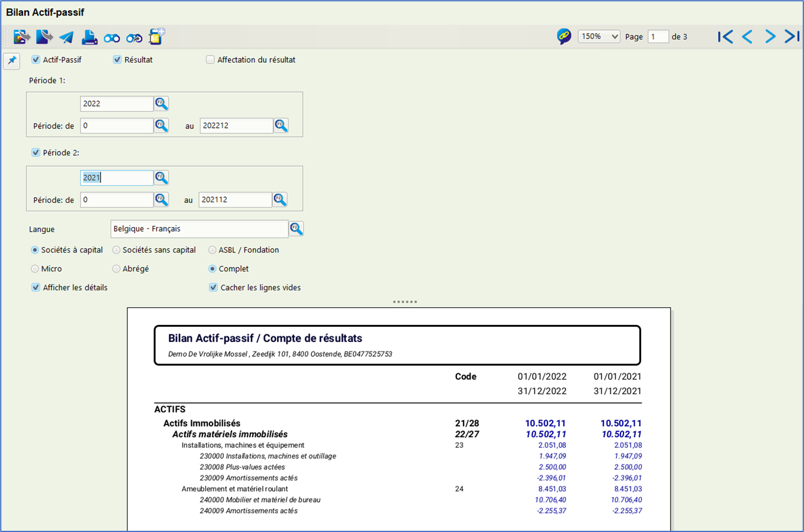Click the page number input field
Image resolution: width=804 pixels, height=532 pixels.
pos(658,37)
